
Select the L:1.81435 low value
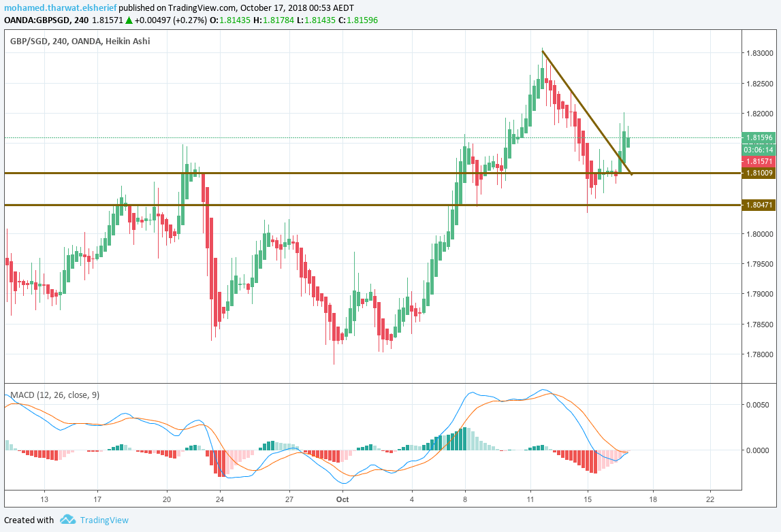[317, 20]
